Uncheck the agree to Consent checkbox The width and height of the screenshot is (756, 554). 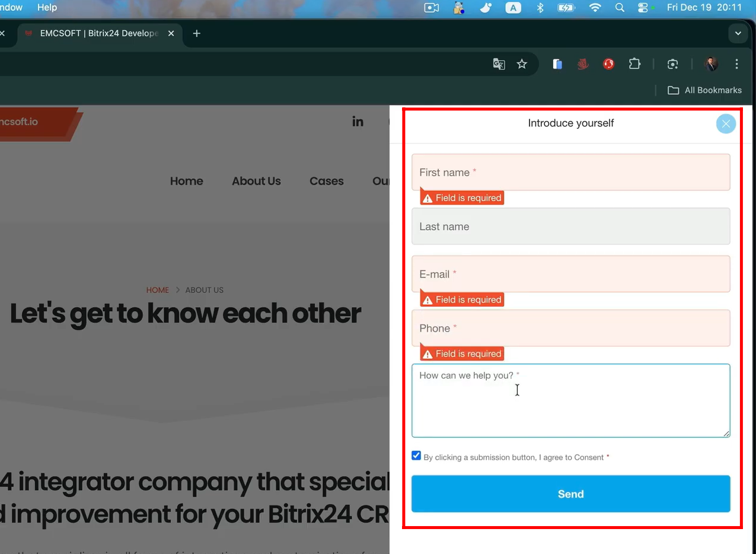(x=416, y=456)
